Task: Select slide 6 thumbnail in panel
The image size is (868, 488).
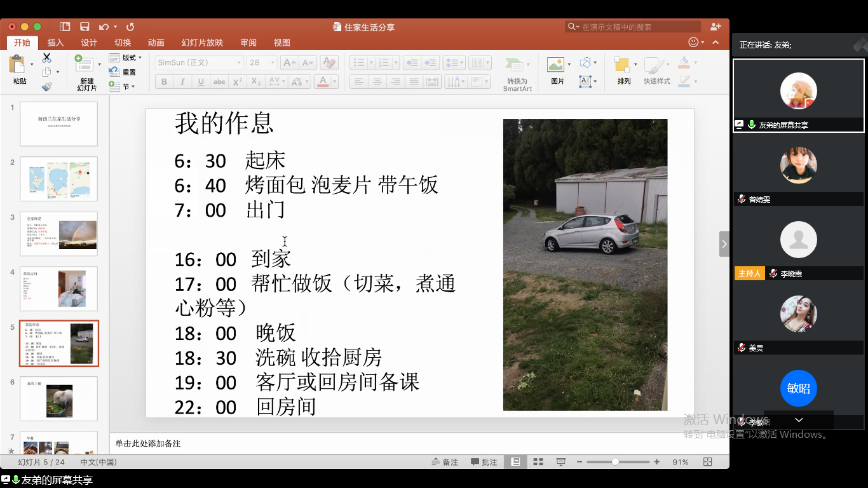Action: (58, 399)
